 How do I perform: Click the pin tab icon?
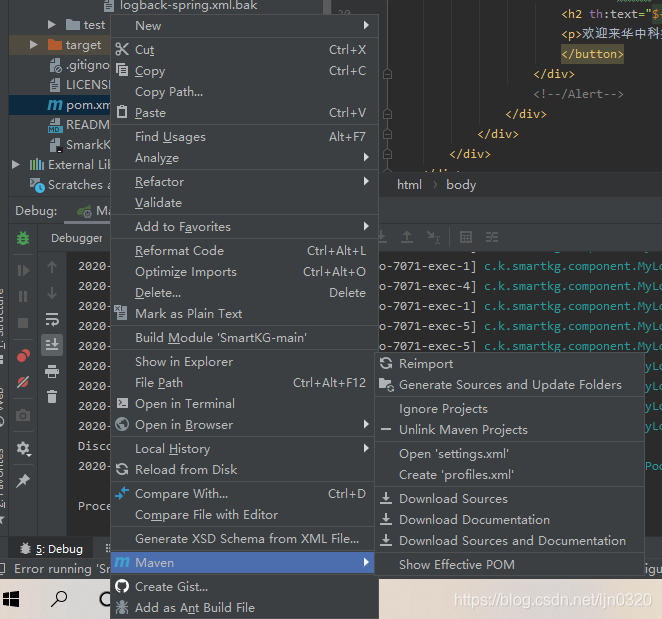(23, 481)
